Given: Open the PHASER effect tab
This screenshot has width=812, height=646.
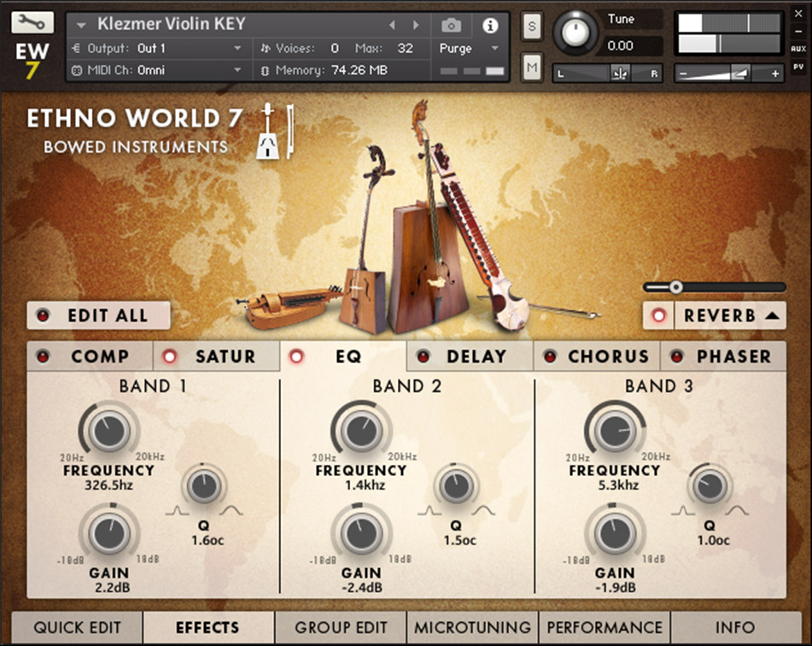Looking at the screenshot, I should [x=723, y=356].
